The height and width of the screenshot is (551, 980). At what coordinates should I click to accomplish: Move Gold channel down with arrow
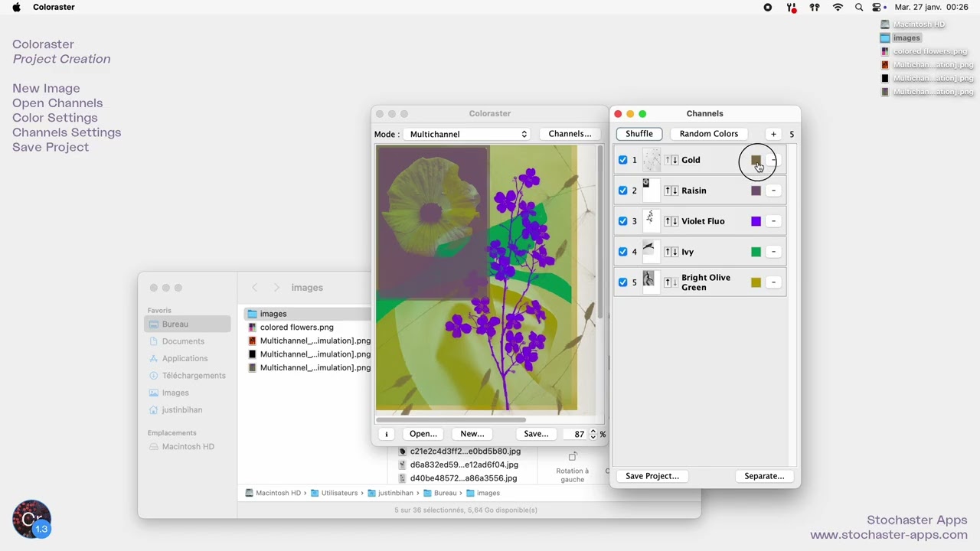tap(675, 160)
